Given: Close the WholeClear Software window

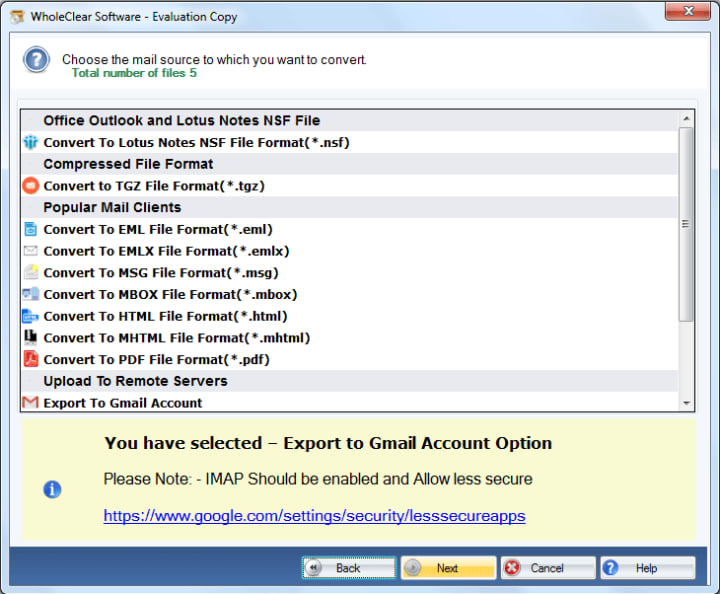Looking at the screenshot, I should pos(688,11).
